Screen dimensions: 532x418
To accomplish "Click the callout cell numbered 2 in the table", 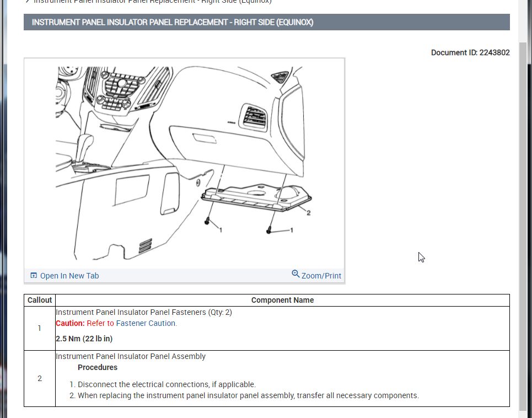I will (x=40, y=379).
